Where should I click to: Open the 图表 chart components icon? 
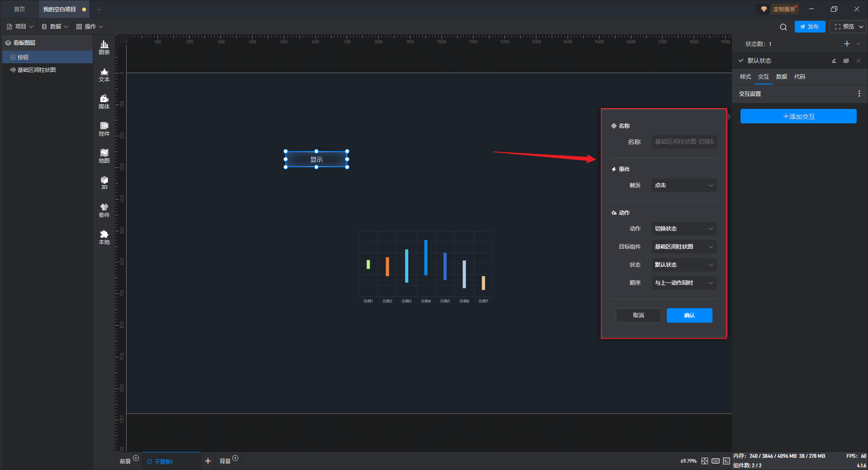104,47
